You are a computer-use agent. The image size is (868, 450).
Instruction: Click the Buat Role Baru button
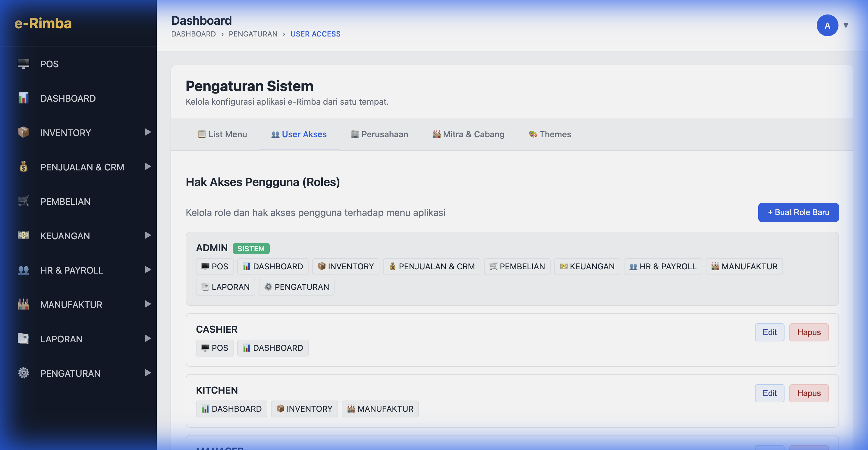point(798,212)
